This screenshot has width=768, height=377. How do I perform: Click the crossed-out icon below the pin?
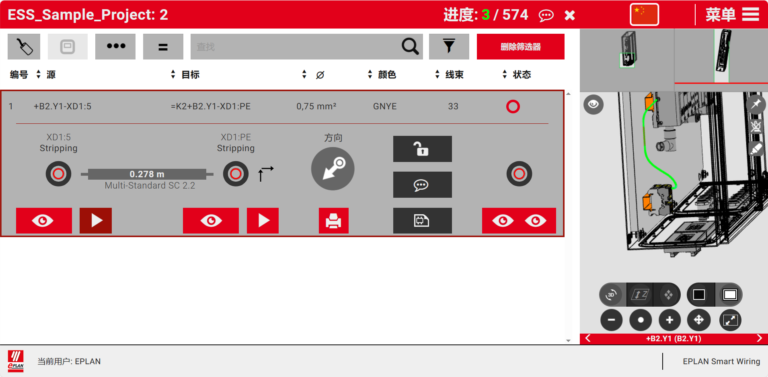tap(757, 126)
